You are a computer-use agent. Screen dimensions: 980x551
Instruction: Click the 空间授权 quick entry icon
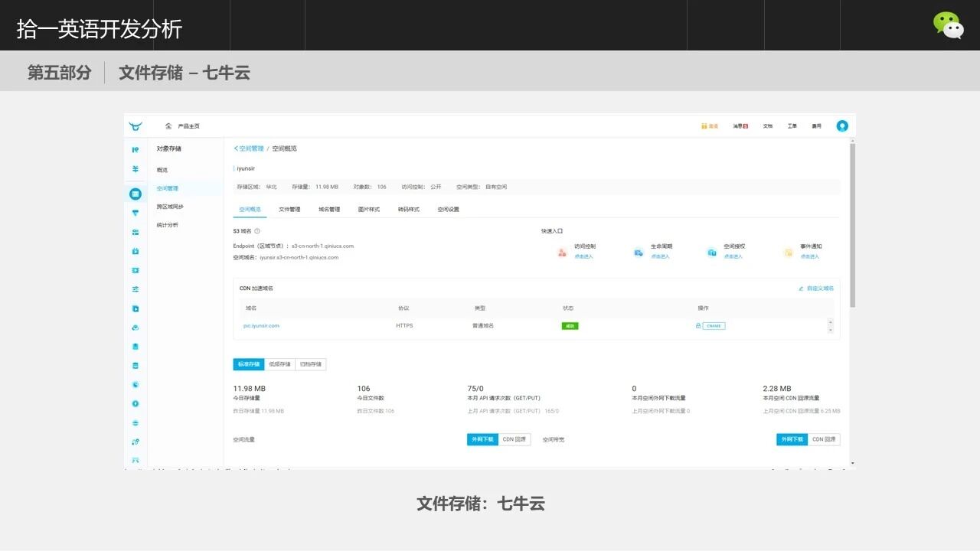712,252
